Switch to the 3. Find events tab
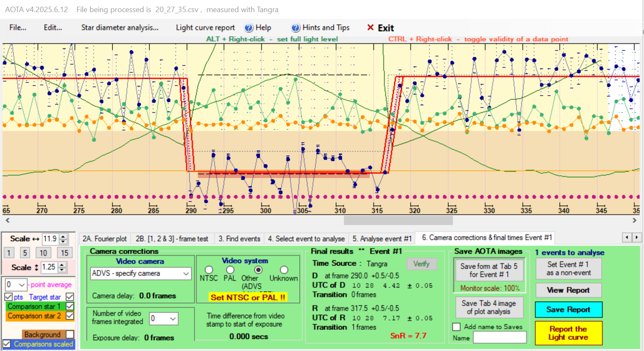The image size is (644, 351). pos(239,239)
